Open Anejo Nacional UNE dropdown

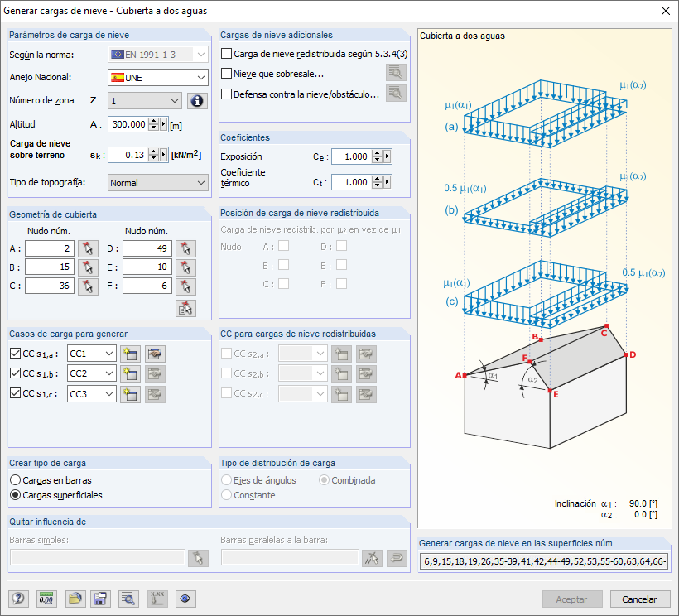(157, 78)
